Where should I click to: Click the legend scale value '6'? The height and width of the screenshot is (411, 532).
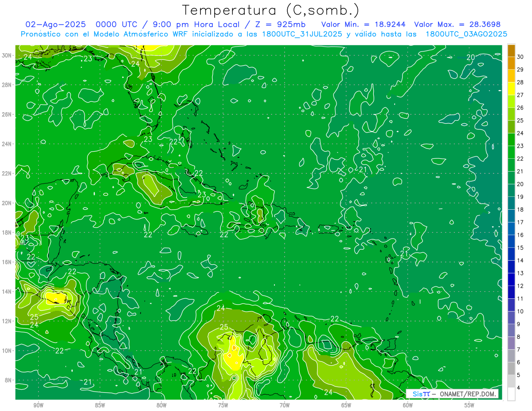519,362
